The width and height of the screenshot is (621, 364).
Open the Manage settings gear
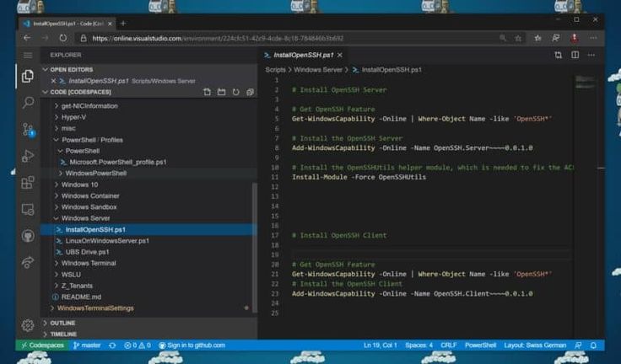[x=27, y=325]
